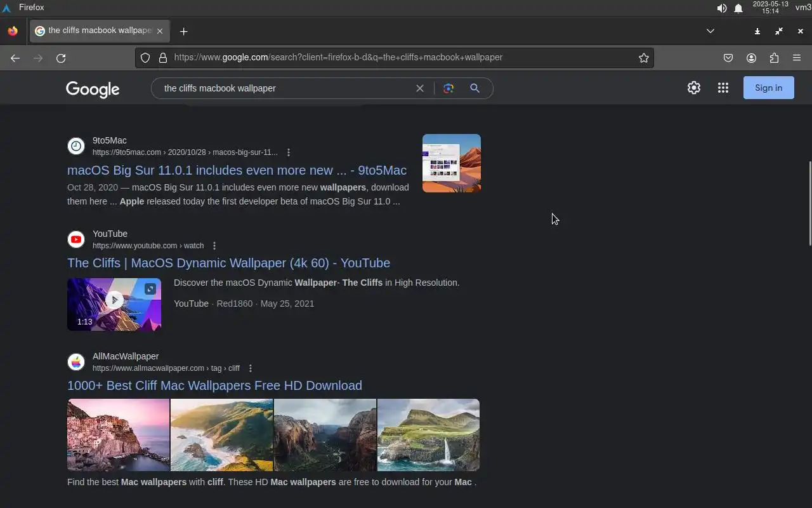812x508 pixels.
Task: Open the date and time clock
Action: [x=771, y=8]
